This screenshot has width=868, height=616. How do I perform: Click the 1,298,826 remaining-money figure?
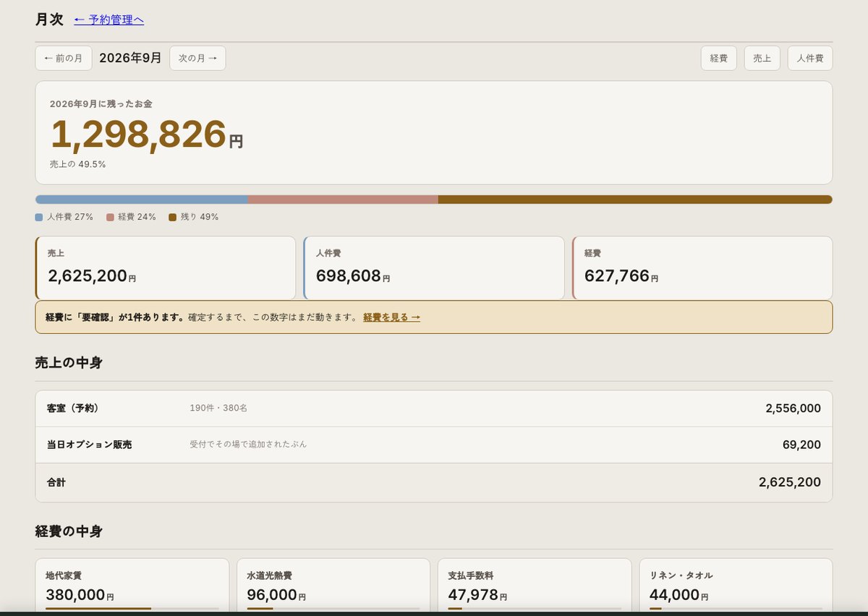point(138,134)
